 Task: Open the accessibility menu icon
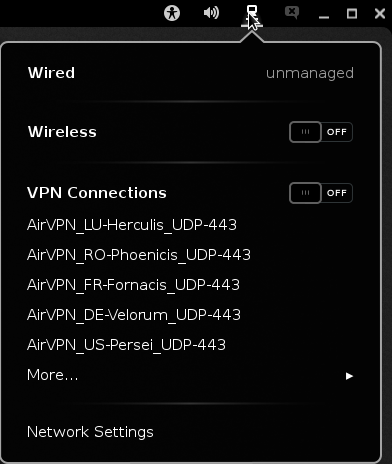click(172, 13)
